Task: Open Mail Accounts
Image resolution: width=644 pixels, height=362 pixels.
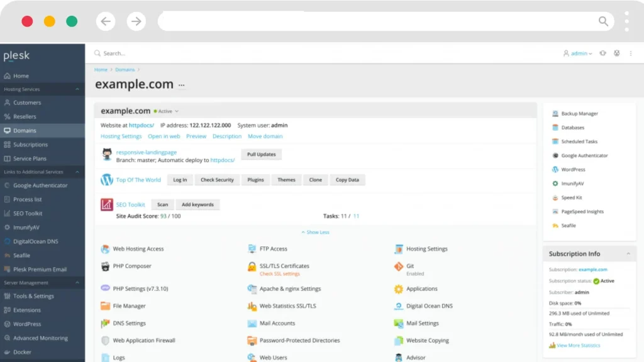Action: click(277, 323)
